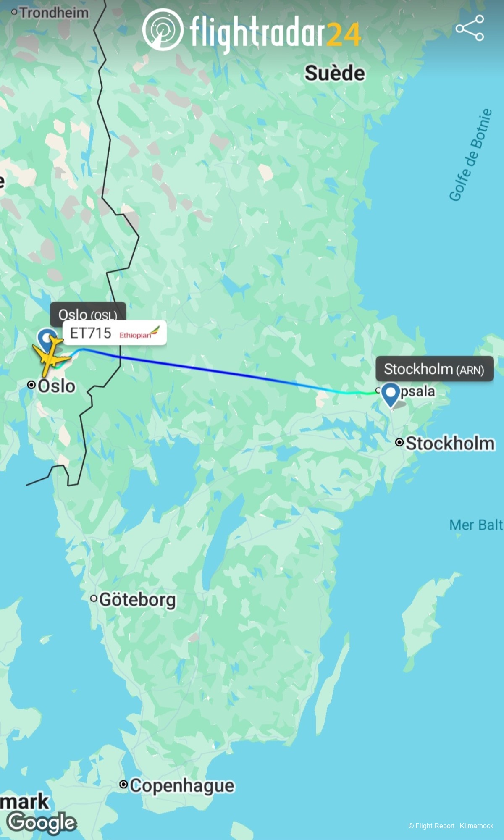Tap the Flight-Report Kilmarnock copyright text
This screenshot has width=504, height=840.
pyautogui.click(x=451, y=826)
